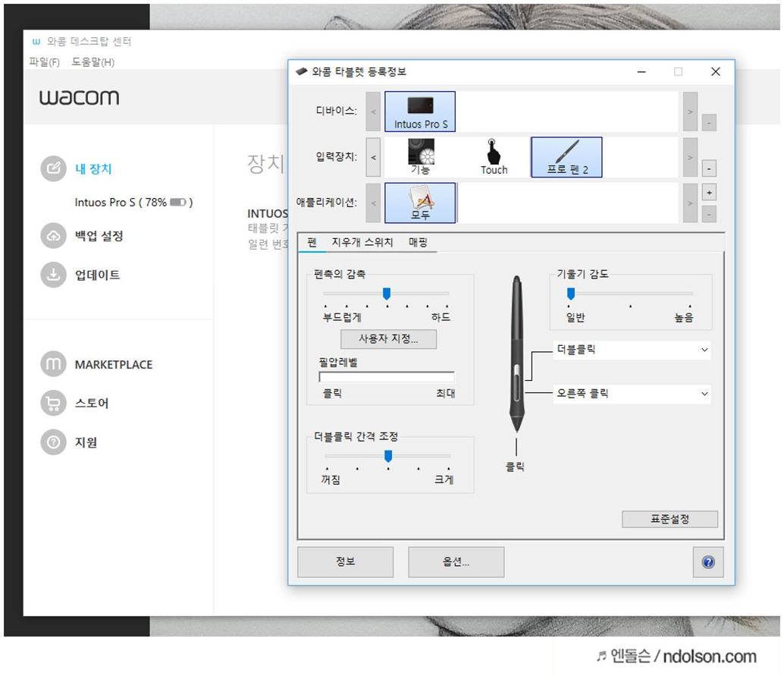
Task: Switch to the 펜 tab
Action: [312, 242]
